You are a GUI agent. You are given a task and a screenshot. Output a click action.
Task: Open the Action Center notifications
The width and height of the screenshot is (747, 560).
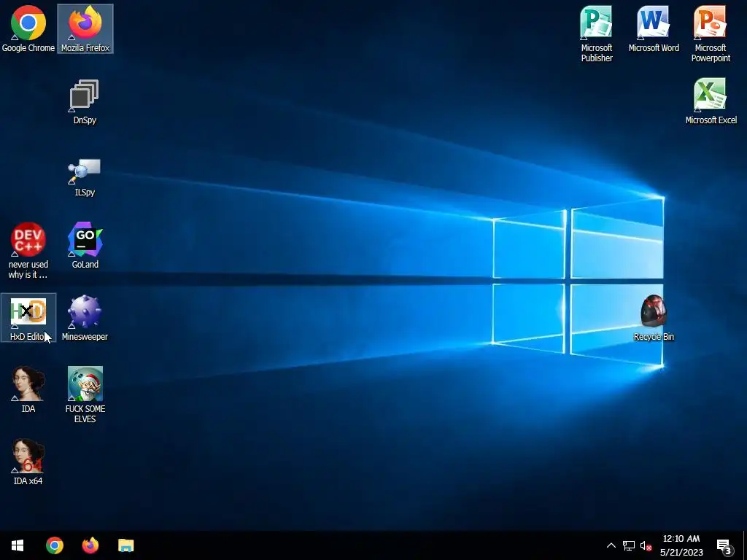(724, 545)
